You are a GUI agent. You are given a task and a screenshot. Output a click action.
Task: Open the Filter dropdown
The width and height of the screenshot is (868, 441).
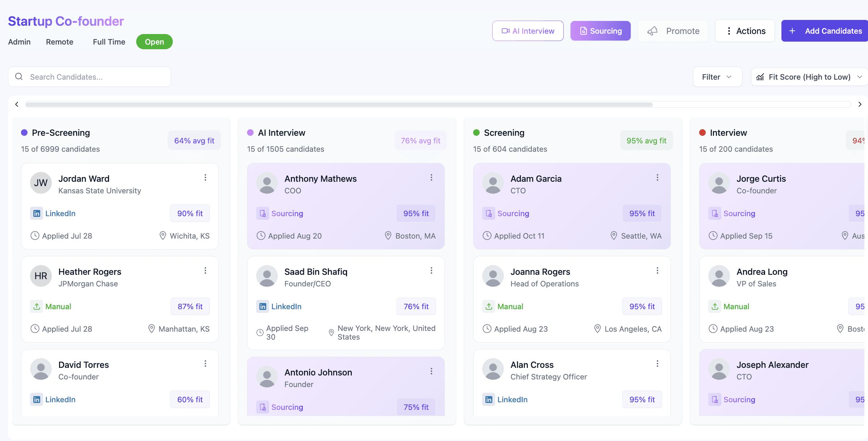pyautogui.click(x=717, y=77)
